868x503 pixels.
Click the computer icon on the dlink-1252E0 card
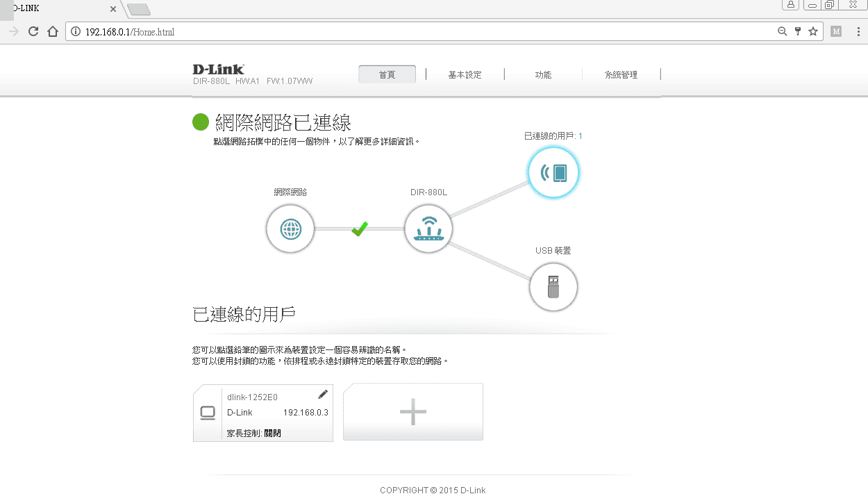208,412
